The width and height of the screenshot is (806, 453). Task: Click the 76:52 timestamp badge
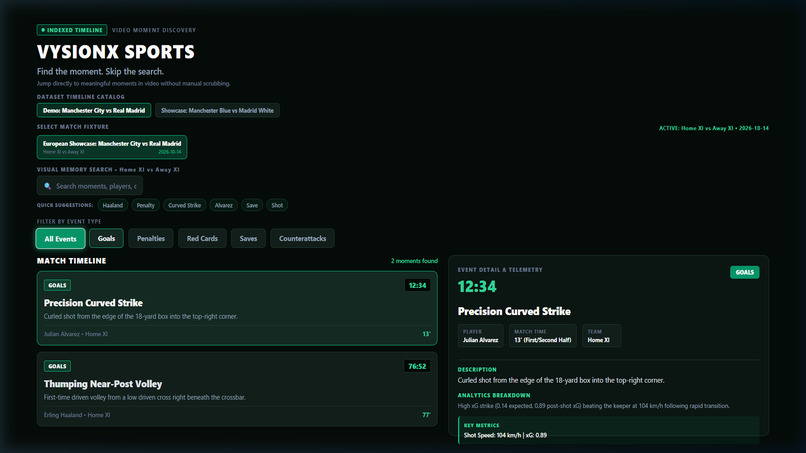click(417, 366)
